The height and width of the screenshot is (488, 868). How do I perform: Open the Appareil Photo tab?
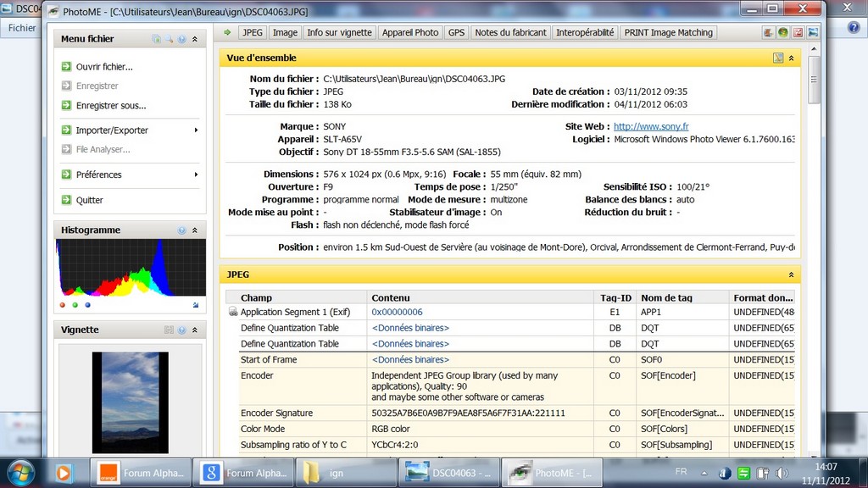410,33
